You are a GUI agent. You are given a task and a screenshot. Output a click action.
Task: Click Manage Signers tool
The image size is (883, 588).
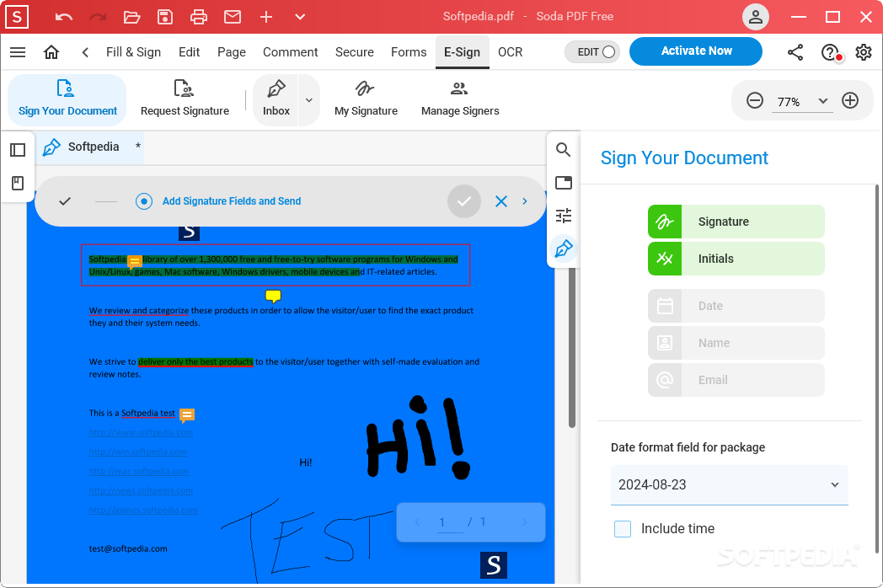(460, 99)
